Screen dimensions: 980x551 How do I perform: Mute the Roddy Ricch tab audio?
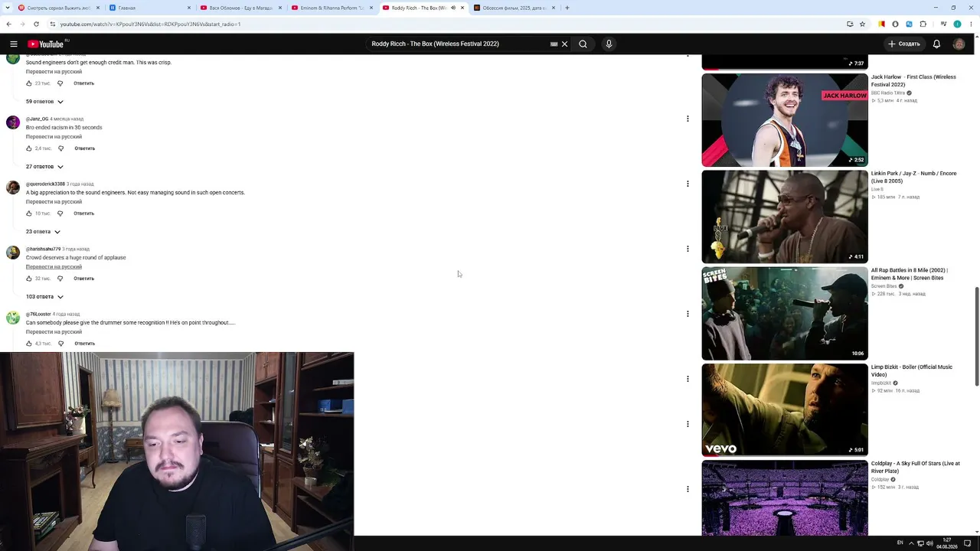[453, 8]
